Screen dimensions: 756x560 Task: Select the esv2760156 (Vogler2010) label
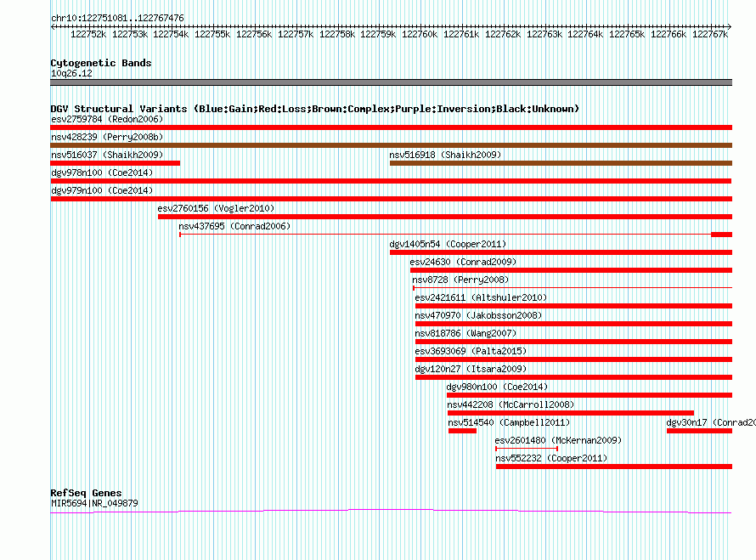tap(216, 208)
